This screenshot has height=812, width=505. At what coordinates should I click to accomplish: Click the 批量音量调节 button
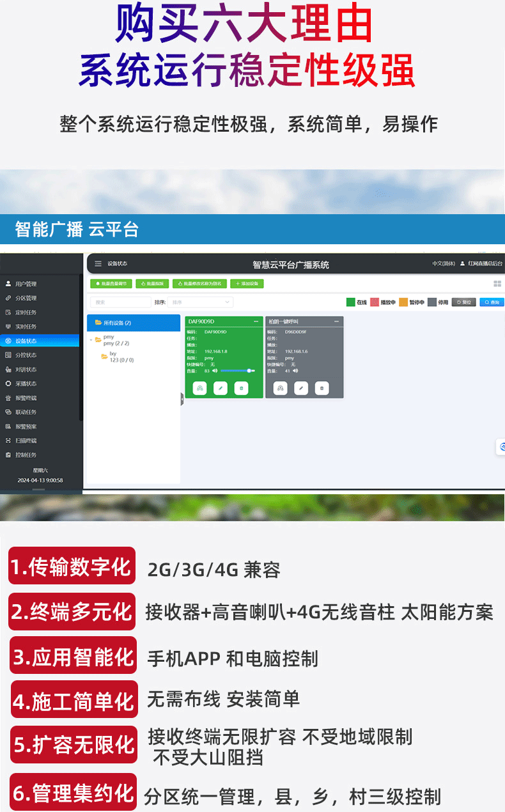tap(111, 284)
